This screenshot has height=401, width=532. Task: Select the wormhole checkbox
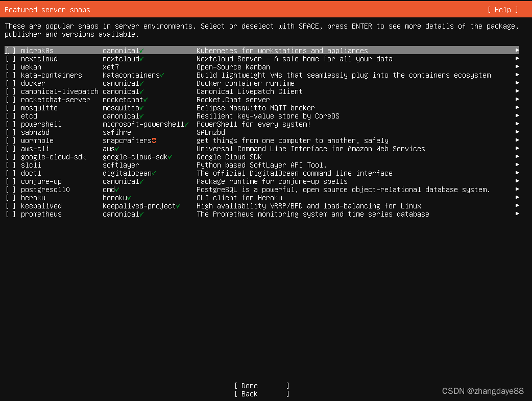click(10, 140)
